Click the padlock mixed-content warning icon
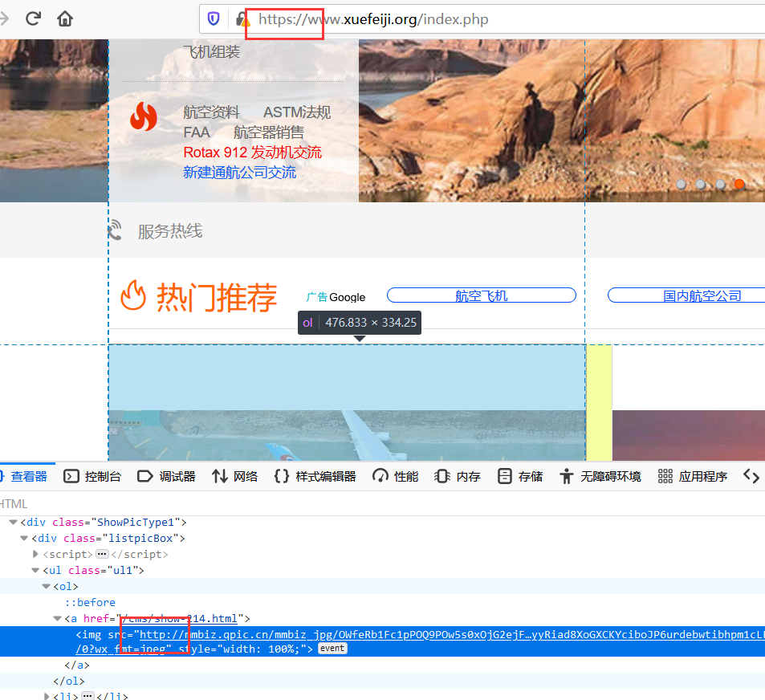The image size is (765, 700). 240,19
